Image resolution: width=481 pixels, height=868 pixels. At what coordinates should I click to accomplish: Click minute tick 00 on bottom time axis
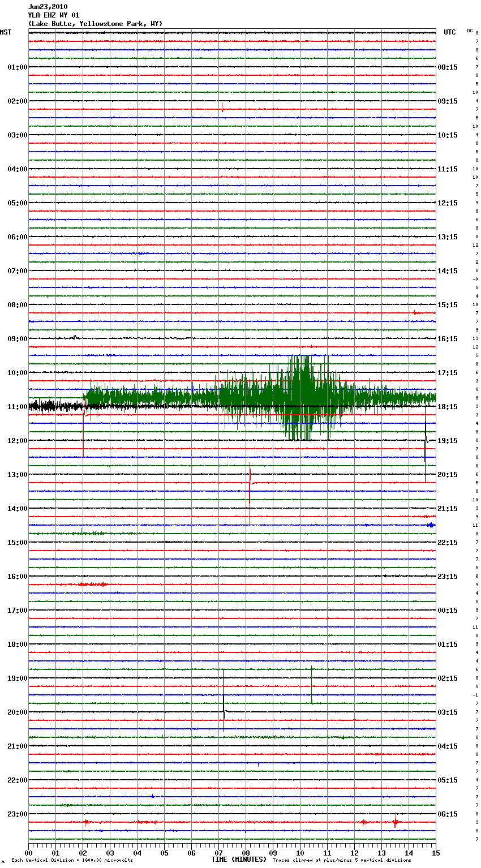28,853
